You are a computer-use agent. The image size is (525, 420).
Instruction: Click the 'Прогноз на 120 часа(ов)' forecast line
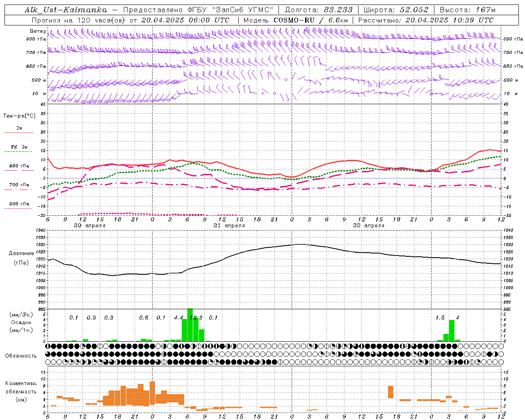79,20
